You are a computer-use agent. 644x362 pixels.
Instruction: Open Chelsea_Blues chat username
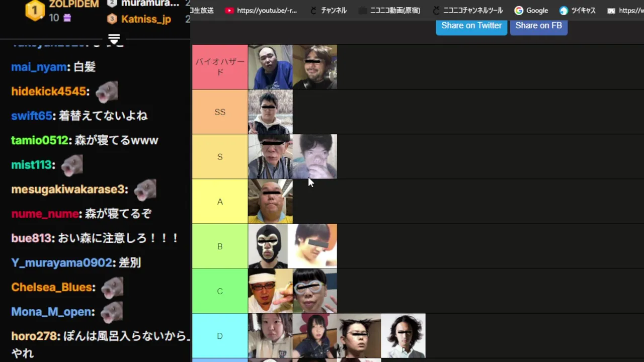point(52,287)
